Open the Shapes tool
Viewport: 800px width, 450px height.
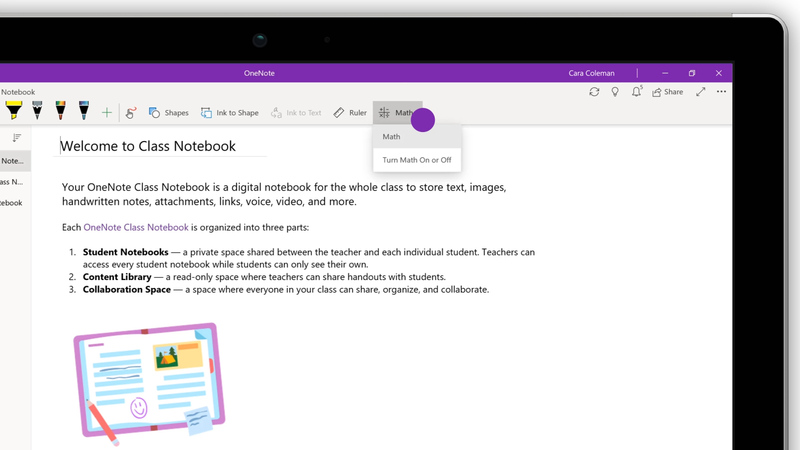click(168, 113)
